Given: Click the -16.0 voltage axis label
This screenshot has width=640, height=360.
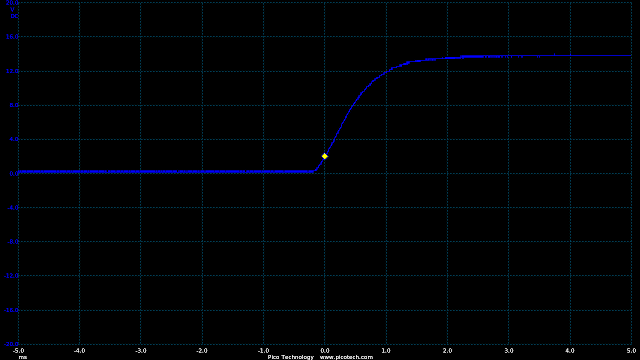Looking at the screenshot, I should [x=11, y=310].
